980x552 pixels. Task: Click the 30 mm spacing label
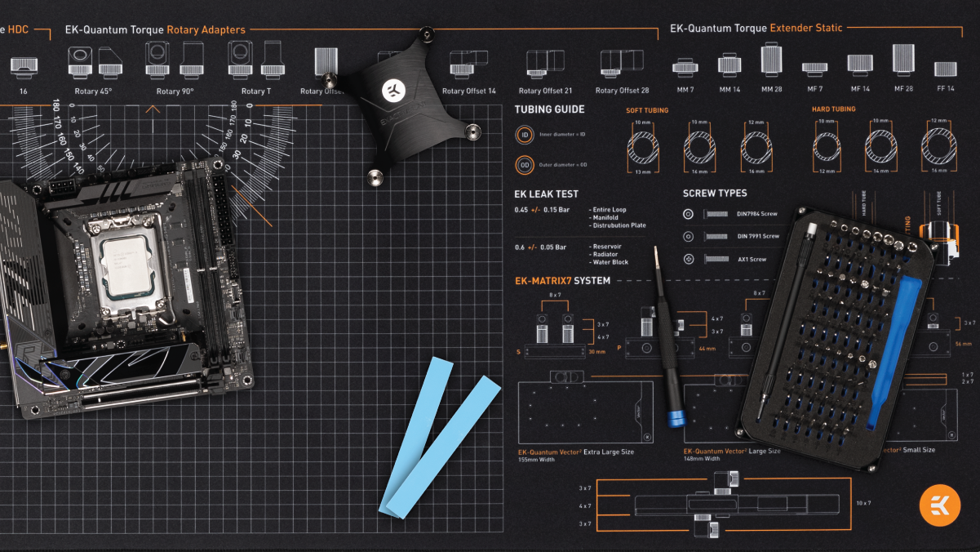(597, 352)
